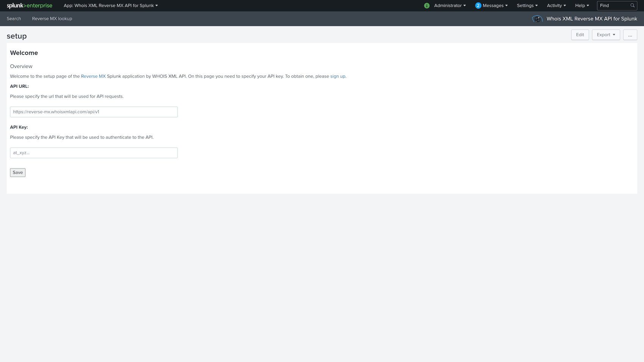Screen dimensions: 644x362
Task: Click the Whois XML app logo icon
Action: click(x=537, y=19)
